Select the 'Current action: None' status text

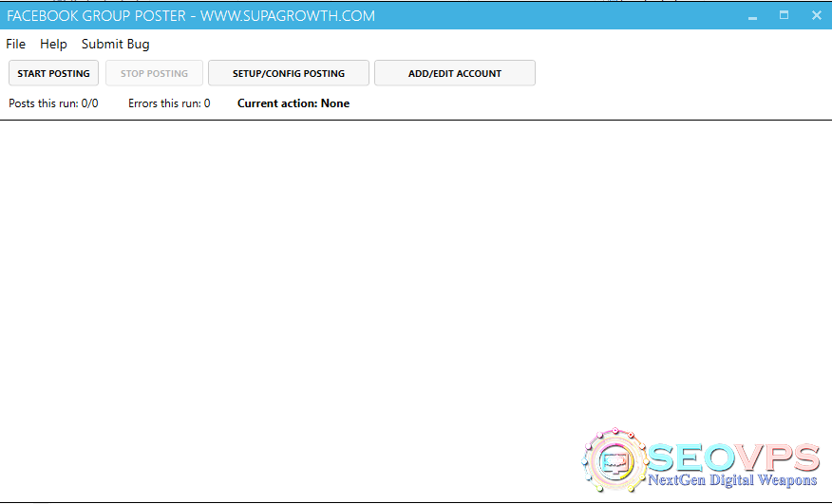tap(293, 103)
